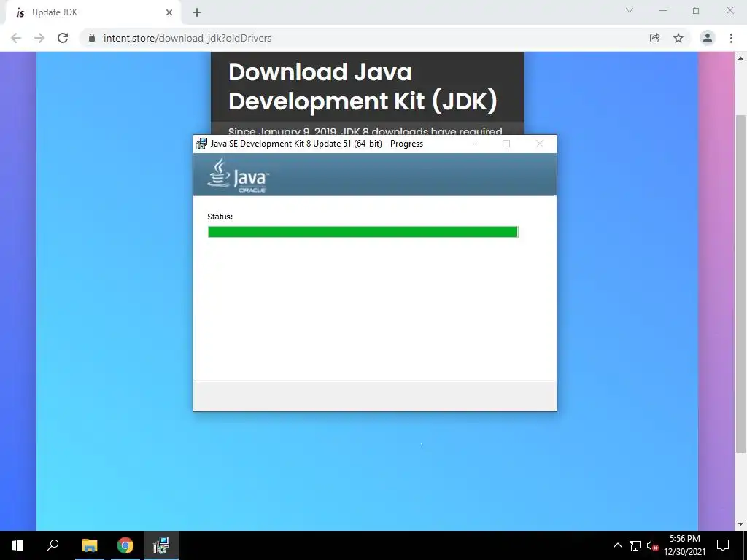Switch to Google Chrome in the taskbar
The width and height of the screenshot is (747, 560).
point(125,545)
